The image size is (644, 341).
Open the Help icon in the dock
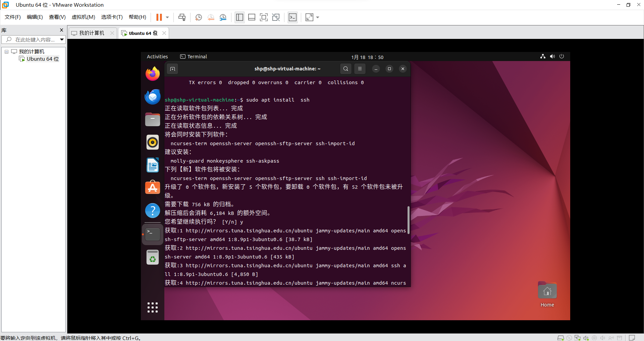pyautogui.click(x=153, y=211)
